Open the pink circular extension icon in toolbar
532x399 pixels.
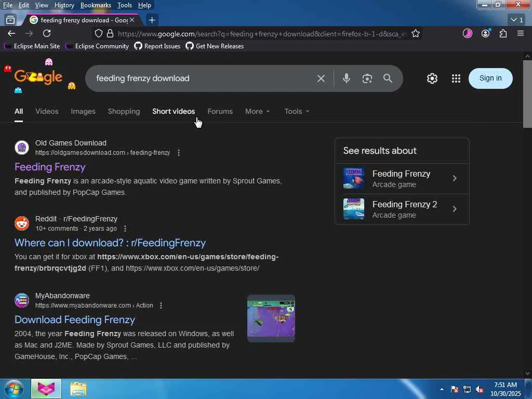pos(468,33)
